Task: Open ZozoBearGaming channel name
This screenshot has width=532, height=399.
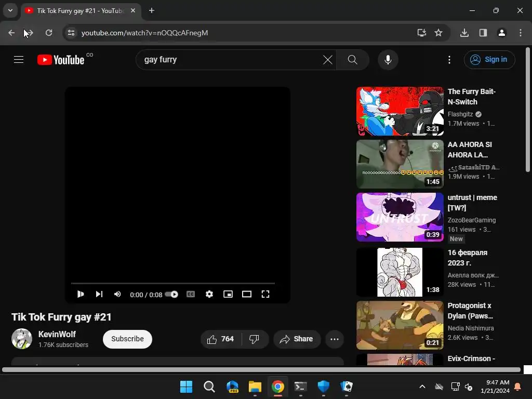Action: tap(472, 220)
